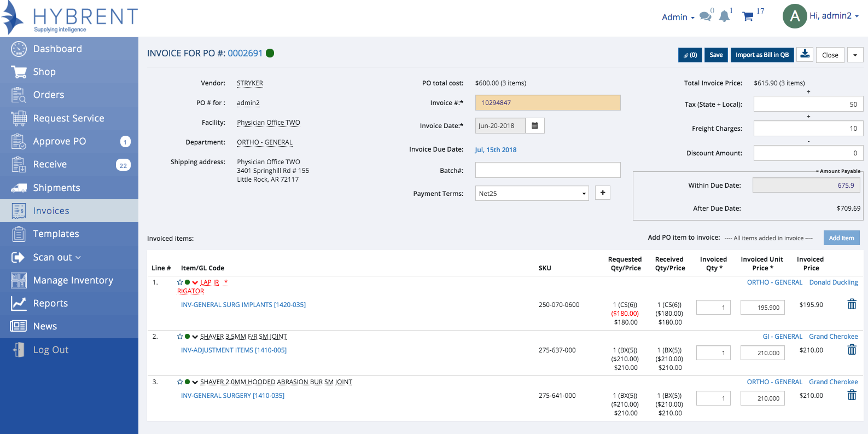Toggle favorite star for SHAVER 3.5MM item

(x=180, y=337)
